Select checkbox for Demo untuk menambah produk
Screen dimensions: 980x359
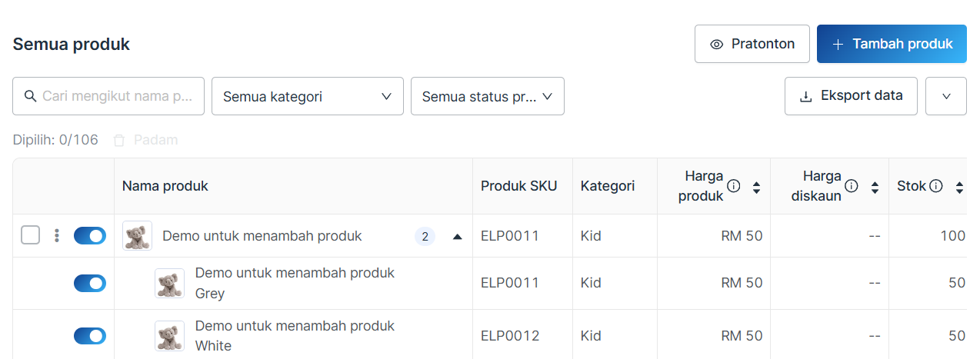(30, 235)
